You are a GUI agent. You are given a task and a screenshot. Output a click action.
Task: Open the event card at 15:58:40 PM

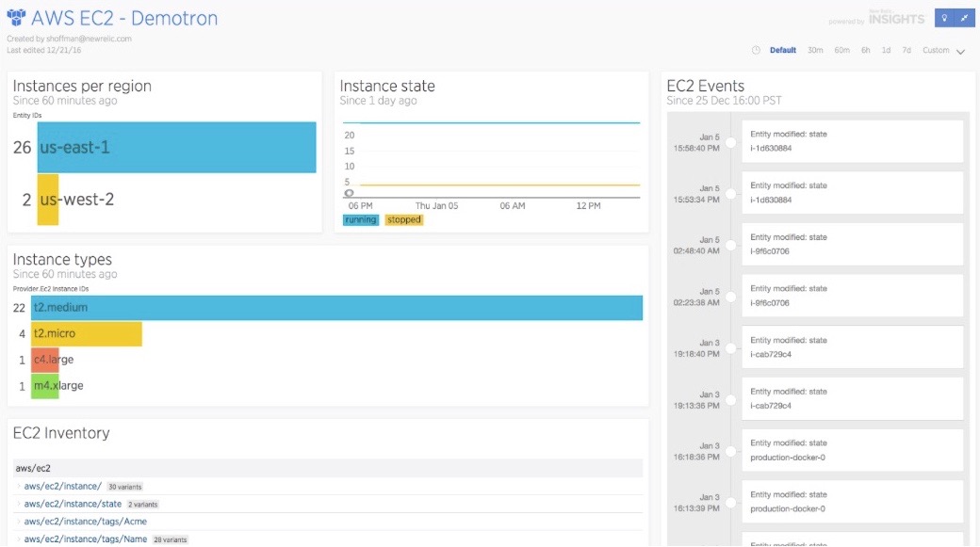tap(852, 141)
